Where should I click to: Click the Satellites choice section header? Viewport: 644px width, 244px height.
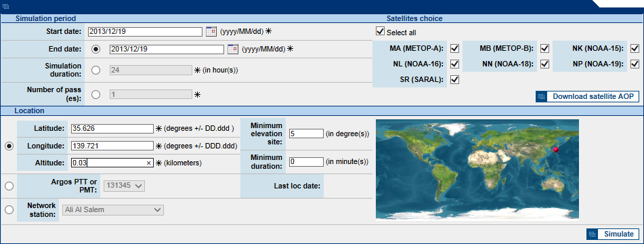pos(414,18)
